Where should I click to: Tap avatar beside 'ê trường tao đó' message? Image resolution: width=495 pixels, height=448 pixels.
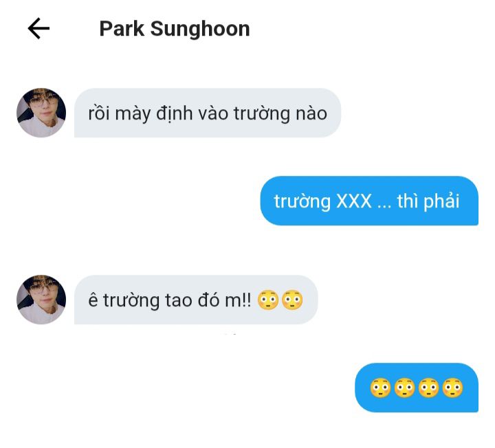41,300
